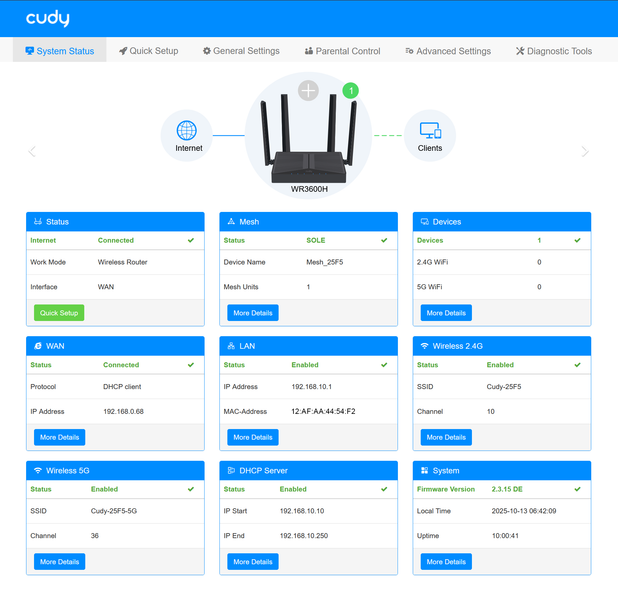Open the Advanced Settings tab

[448, 51]
